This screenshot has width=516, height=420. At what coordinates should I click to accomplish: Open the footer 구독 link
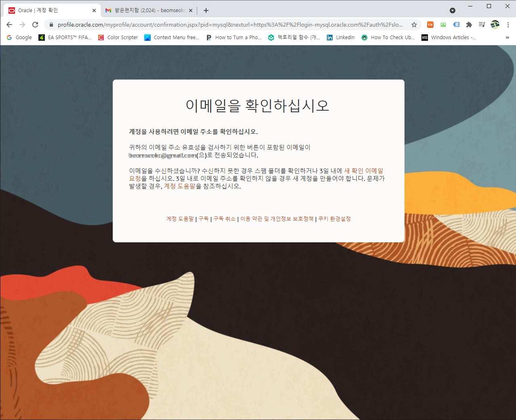coord(204,218)
